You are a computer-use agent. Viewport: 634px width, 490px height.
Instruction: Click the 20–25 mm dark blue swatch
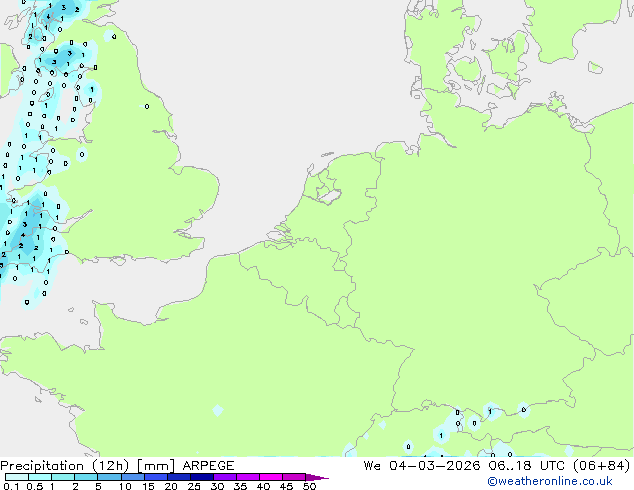click(179, 477)
